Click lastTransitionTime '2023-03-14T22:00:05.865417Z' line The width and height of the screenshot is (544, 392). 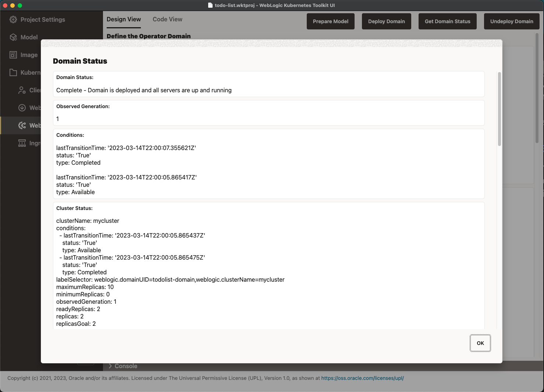point(127,177)
